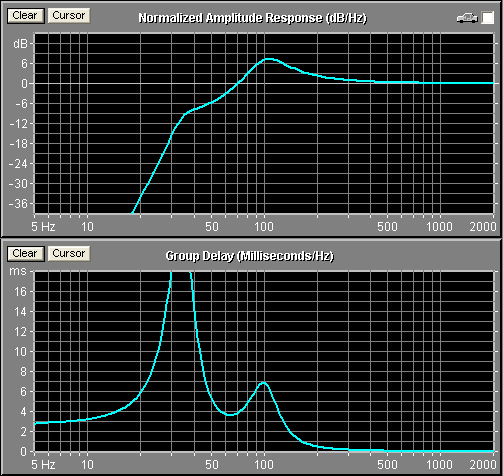Click the Group Delay graph title
The width and height of the screenshot is (503, 476).
coord(249,256)
